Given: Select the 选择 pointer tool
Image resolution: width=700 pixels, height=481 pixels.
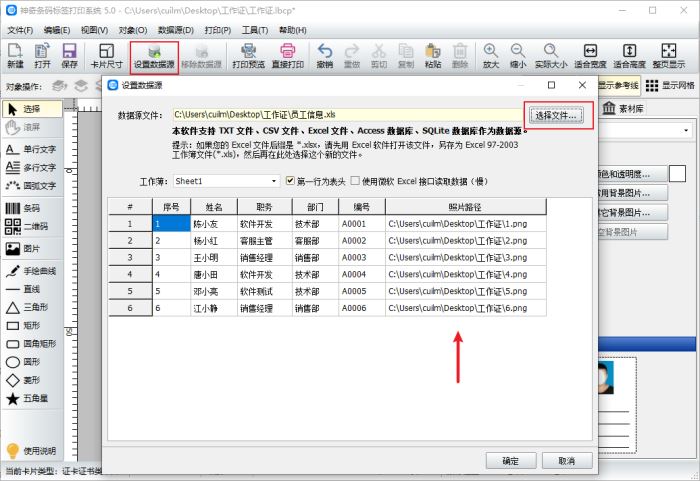Looking at the screenshot, I should point(32,109).
